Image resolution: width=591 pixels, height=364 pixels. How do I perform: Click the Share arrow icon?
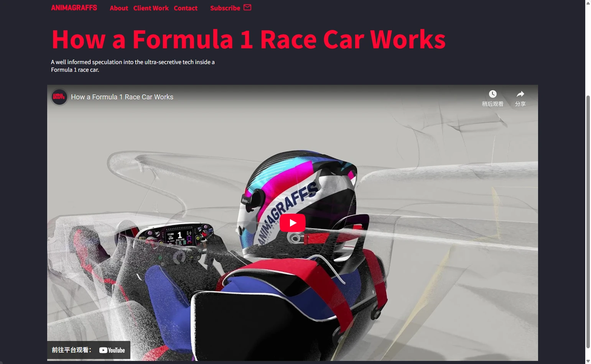520,94
